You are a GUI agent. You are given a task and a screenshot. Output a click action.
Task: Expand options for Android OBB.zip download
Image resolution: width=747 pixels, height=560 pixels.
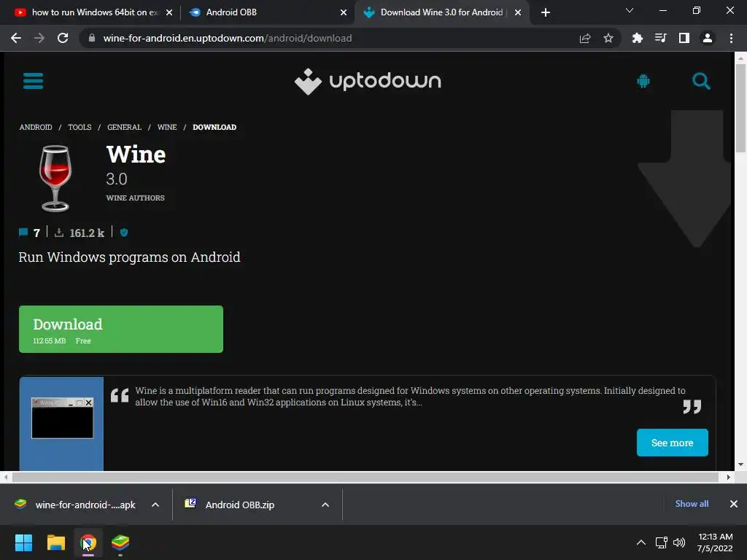pos(325,505)
